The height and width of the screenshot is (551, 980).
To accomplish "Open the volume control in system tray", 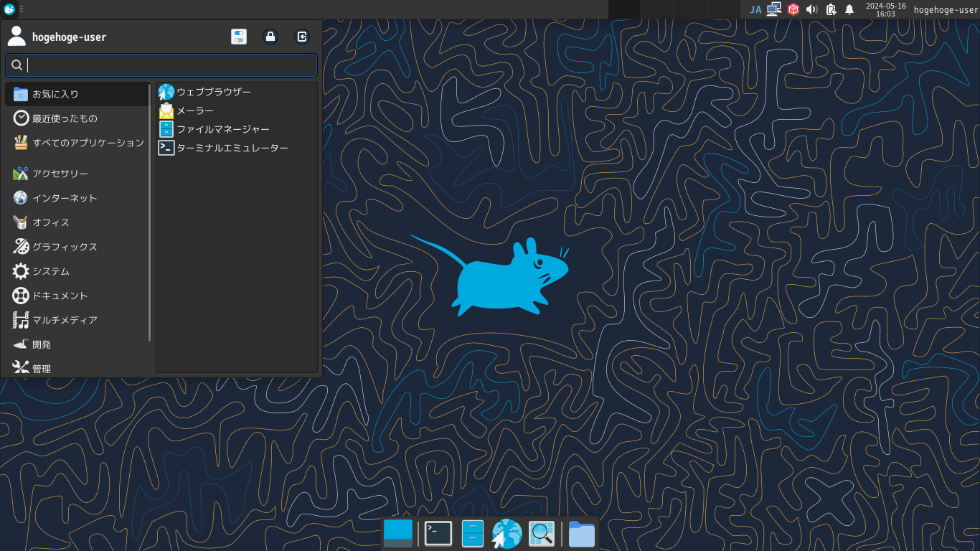I will pyautogui.click(x=811, y=9).
